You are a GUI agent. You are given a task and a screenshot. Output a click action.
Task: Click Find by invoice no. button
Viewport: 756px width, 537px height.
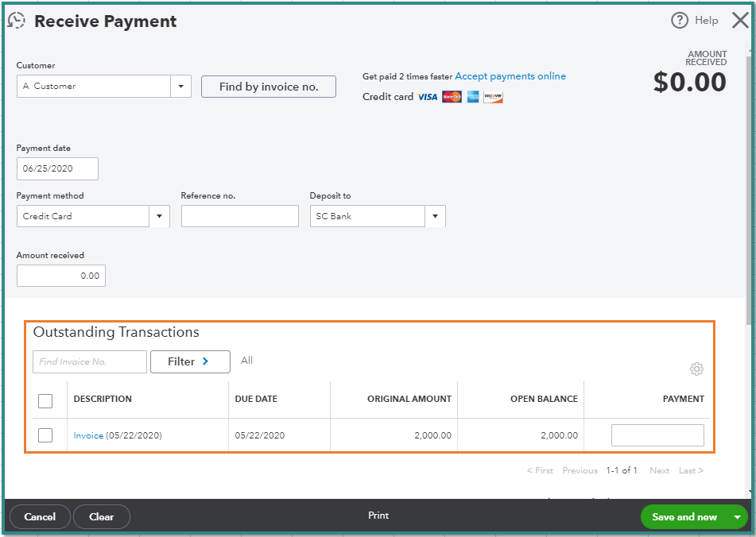click(268, 86)
